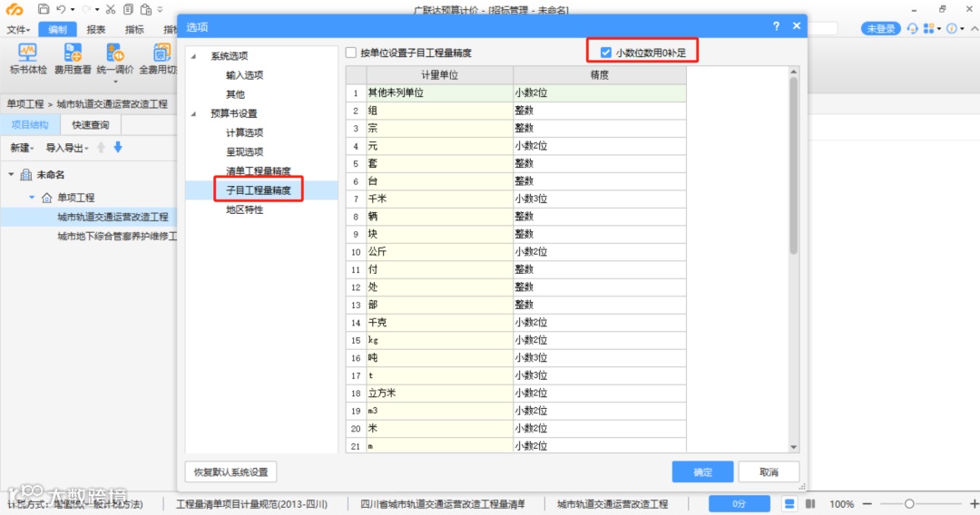980x515 pixels.
Task: Click the 取消 button
Action: click(769, 471)
